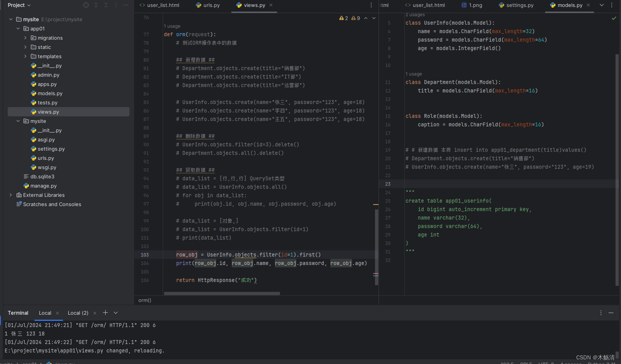Click Collapse All icon in Project panel
Image resolution: width=621 pixels, height=364 pixels.
[x=106, y=5]
